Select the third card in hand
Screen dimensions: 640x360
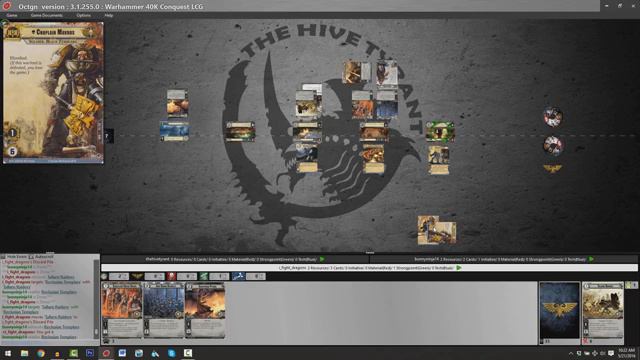click(x=205, y=310)
